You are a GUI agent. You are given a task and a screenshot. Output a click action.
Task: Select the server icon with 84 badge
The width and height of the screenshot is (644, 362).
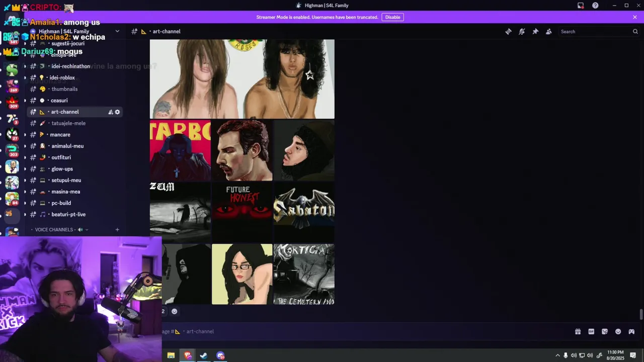tap(12, 199)
